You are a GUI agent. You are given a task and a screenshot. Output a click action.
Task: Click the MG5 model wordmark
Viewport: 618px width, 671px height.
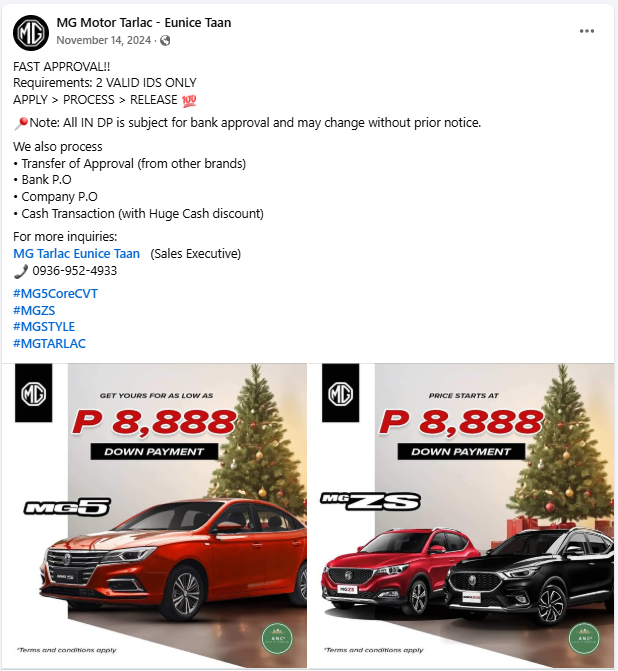(x=67, y=507)
